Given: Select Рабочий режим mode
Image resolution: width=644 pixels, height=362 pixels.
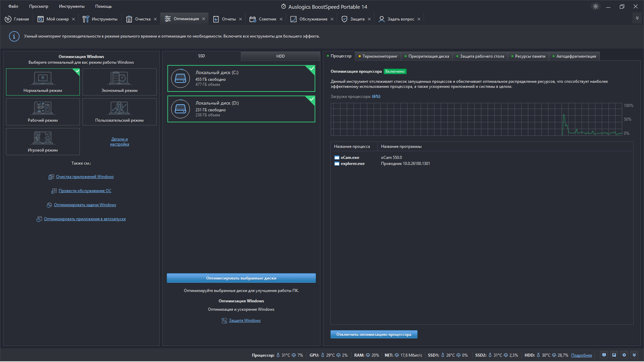Looking at the screenshot, I should (43, 112).
